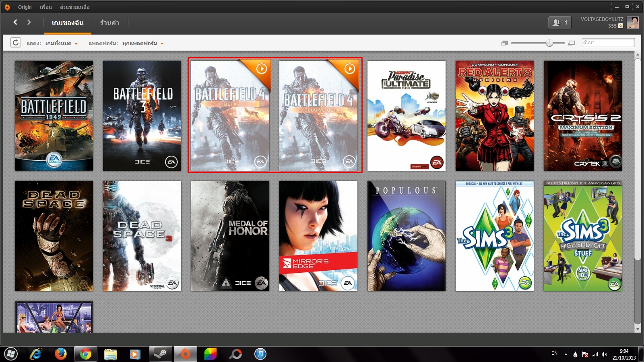Open the ส่วนช่วยเหลือ (Help) menu
The image size is (644, 362).
[x=75, y=7]
